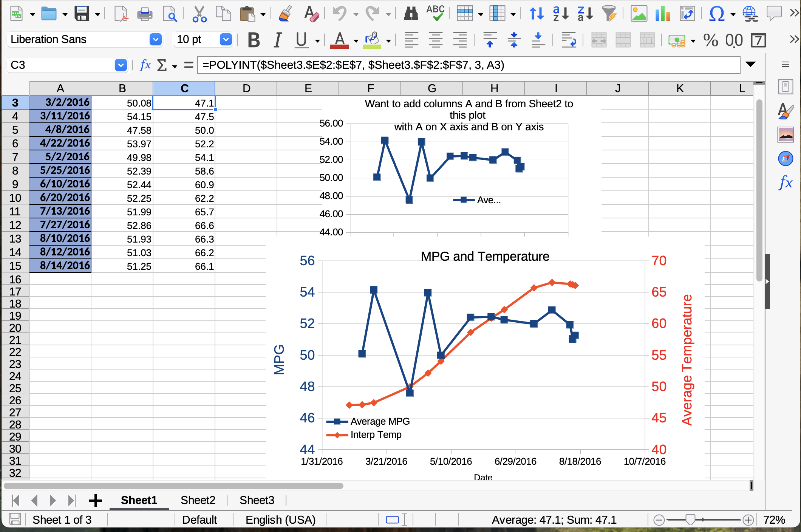Click the add new sheet plus button
801x532 pixels.
click(x=95, y=500)
